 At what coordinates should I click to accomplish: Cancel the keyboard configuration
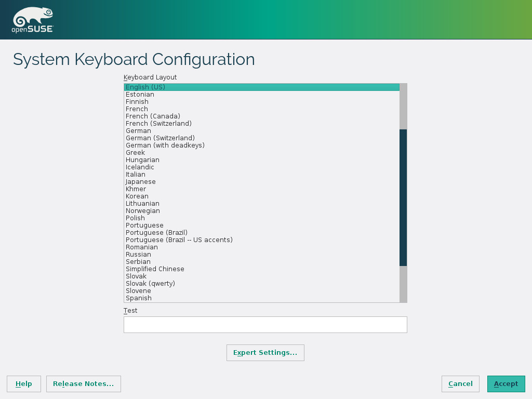click(x=460, y=384)
